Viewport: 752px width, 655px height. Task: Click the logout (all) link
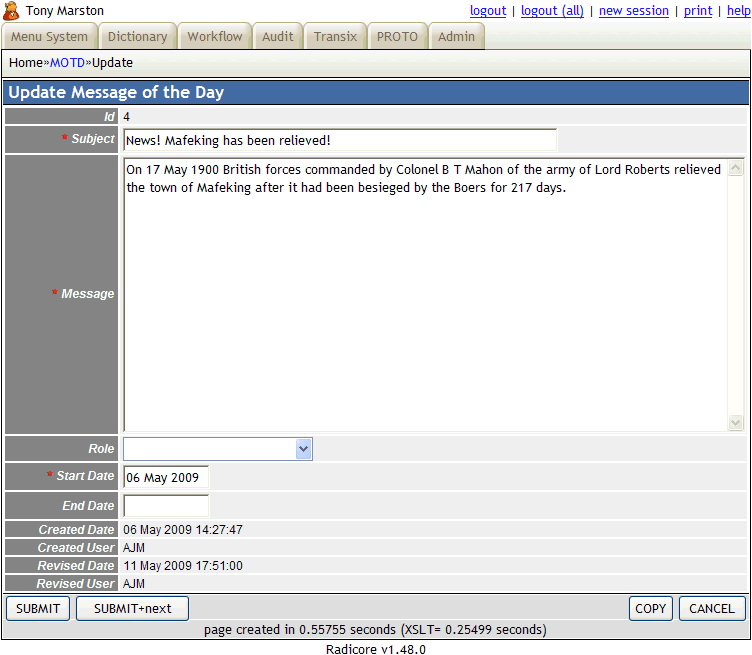point(552,11)
